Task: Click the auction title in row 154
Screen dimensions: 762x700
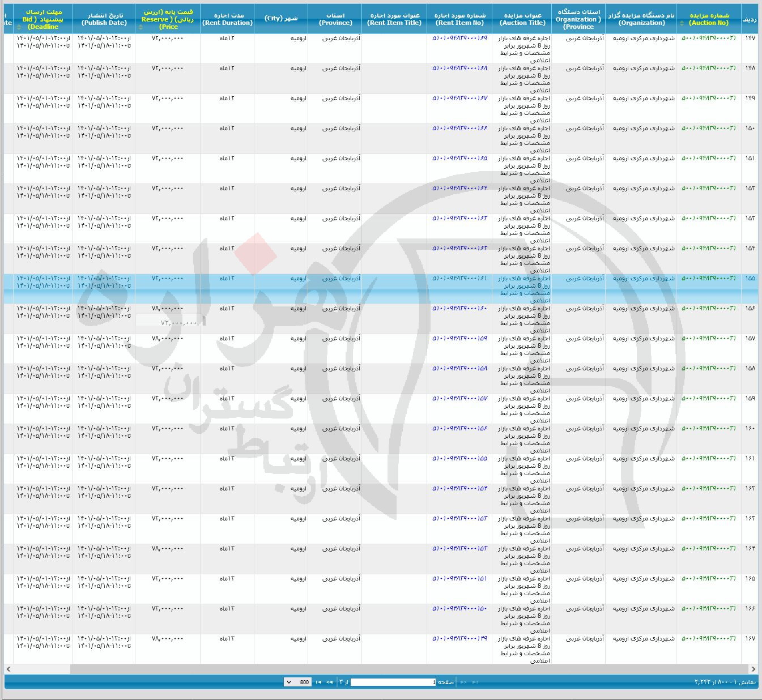Action: 524,259
